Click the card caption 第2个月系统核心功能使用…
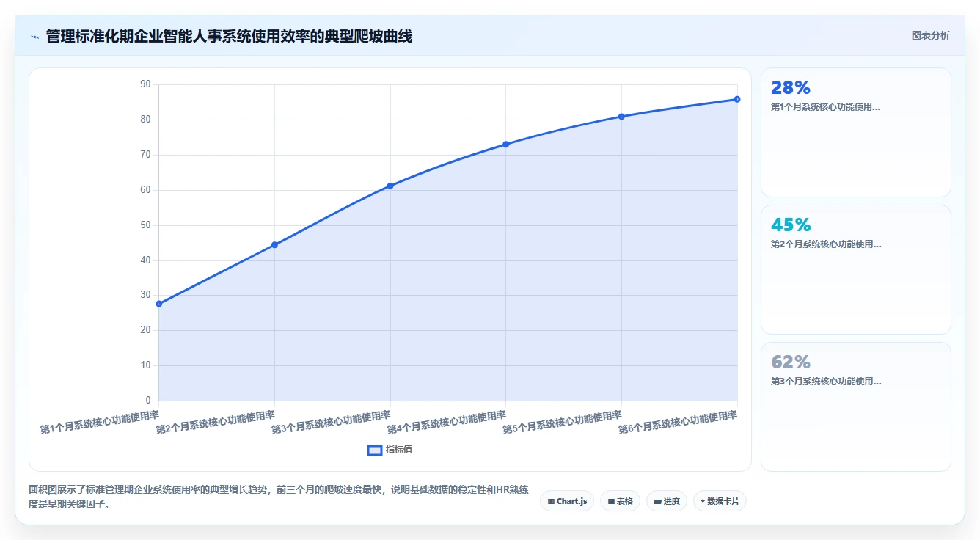This screenshot has width=980, height=540. 825,244
